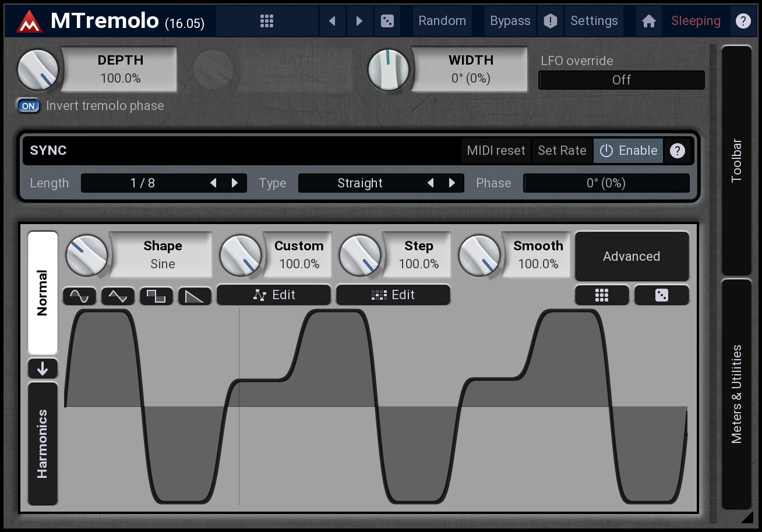Open the presets grid icon in title bar
The height and width of the screenshot is (532, 762).
(x=267, y=21)
